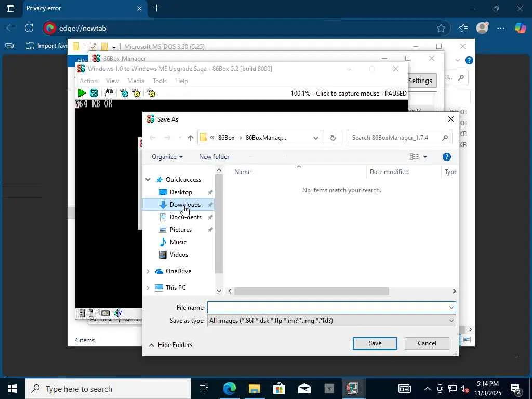Send Ctrl+Alt+Esc using the 86Box toolbar icon
532x399 pixels.
[x=137, y=93]
